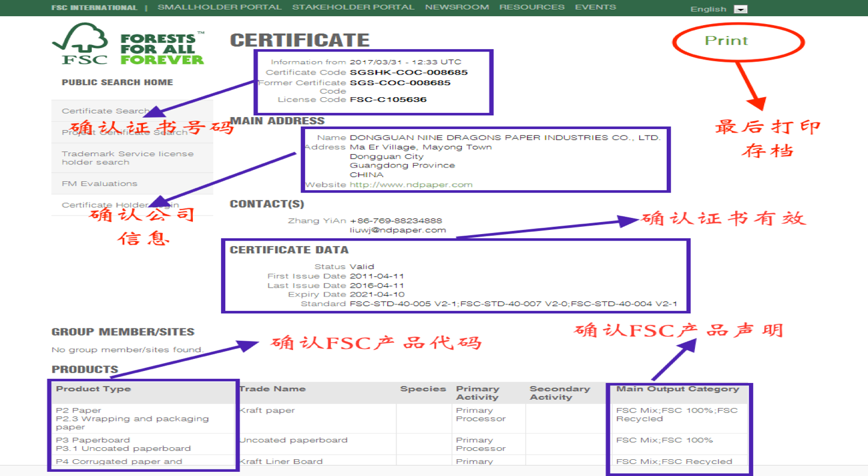Click contact name Zhang YiAn
Viewport: 868px width, 476px height.
click(317, 220)
